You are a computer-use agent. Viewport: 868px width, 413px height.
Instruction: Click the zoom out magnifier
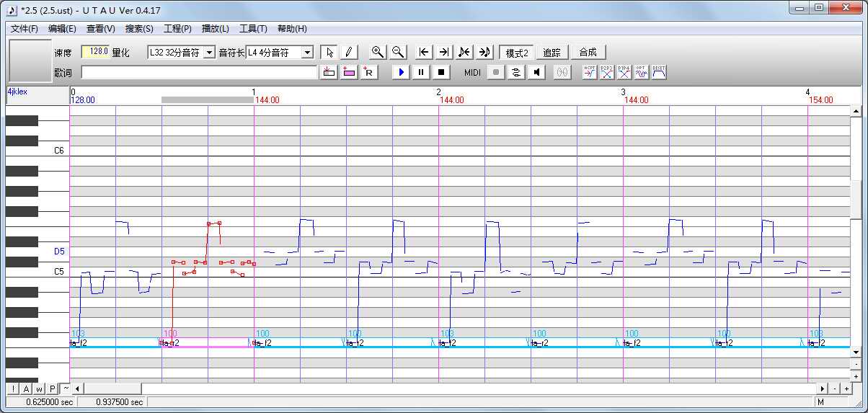point(397,53)
